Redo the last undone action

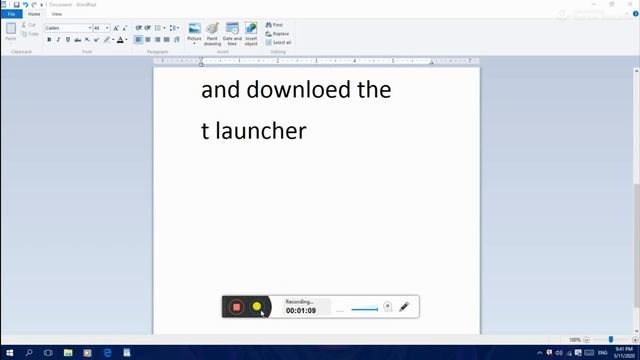(34, 4)
